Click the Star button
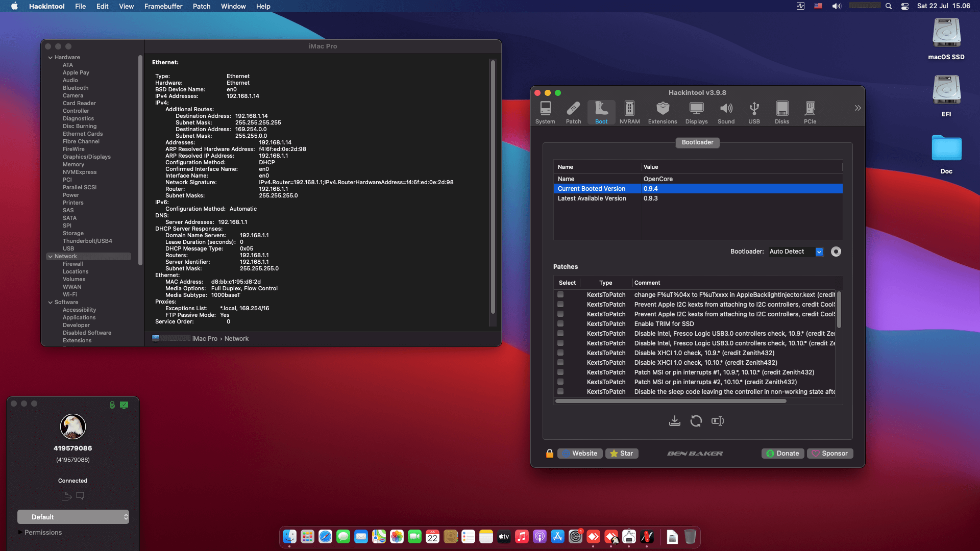The height and width of the screenshot is (551, 980). coord(622,454)
